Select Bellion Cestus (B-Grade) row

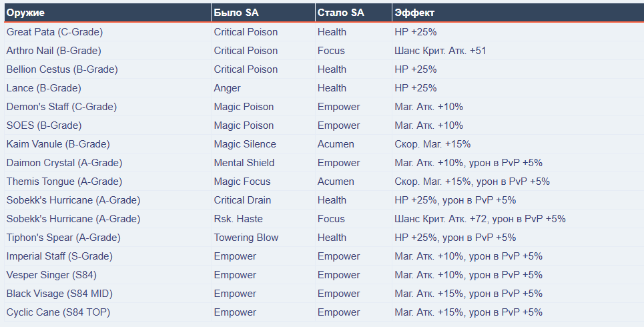click(62, 69)
